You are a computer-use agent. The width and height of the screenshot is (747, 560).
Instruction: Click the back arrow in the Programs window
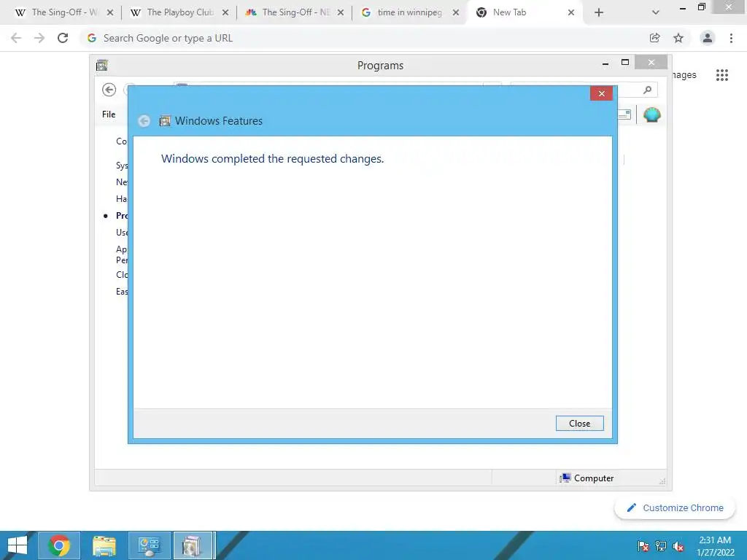109,90
